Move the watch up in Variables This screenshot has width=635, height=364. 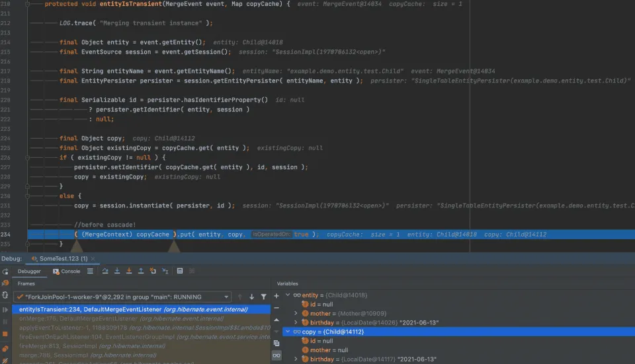[x=276, y=320]
